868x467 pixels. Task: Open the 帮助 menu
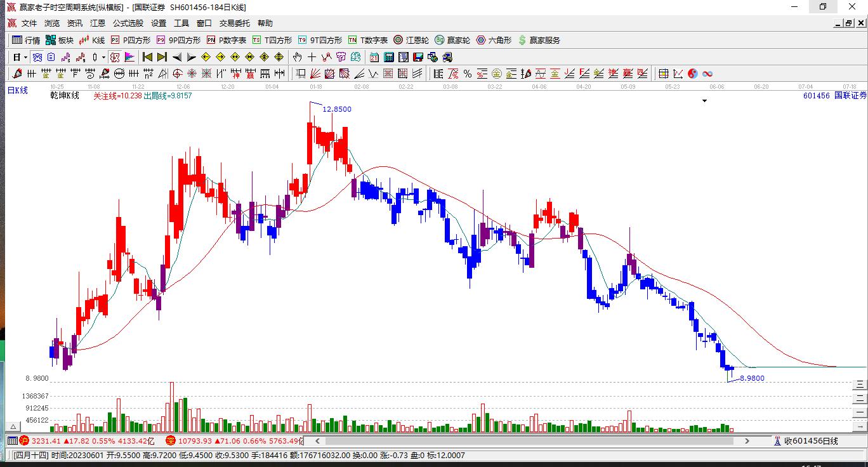coord(265,23)
